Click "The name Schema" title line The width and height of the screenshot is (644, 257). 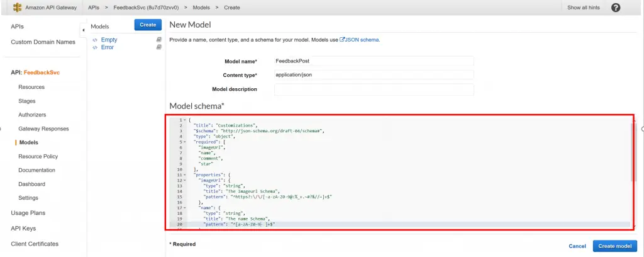click(237, 219)
